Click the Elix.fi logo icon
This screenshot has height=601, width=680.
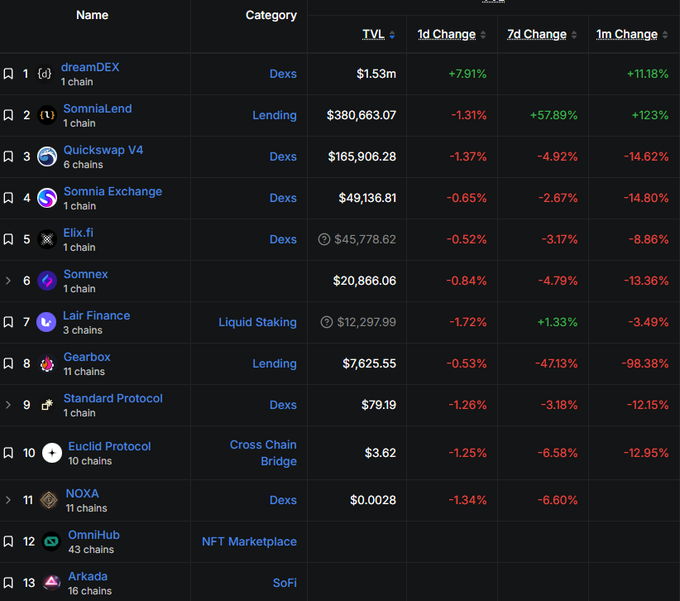47,239
